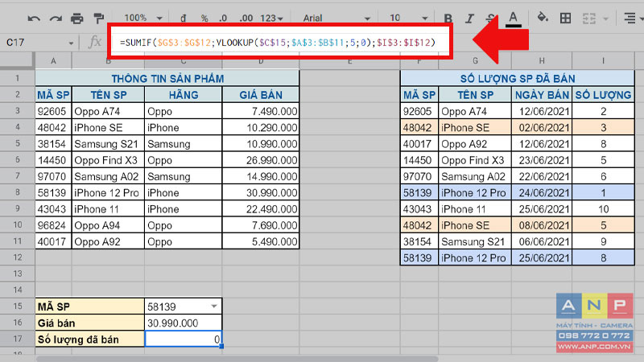Toggle Bold formatting
This screenshot has width=644, height=362.
coord(448,18)
